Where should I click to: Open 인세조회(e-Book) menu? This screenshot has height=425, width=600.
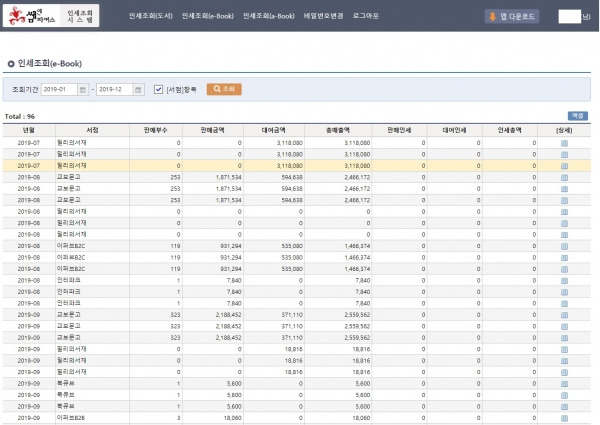point(208,16)
